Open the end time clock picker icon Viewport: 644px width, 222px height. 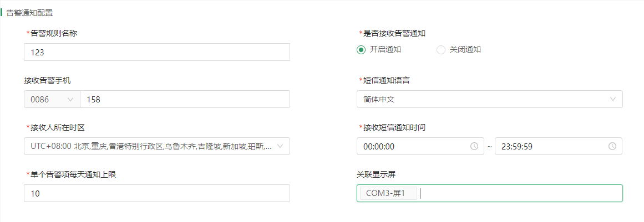[612, 146]
